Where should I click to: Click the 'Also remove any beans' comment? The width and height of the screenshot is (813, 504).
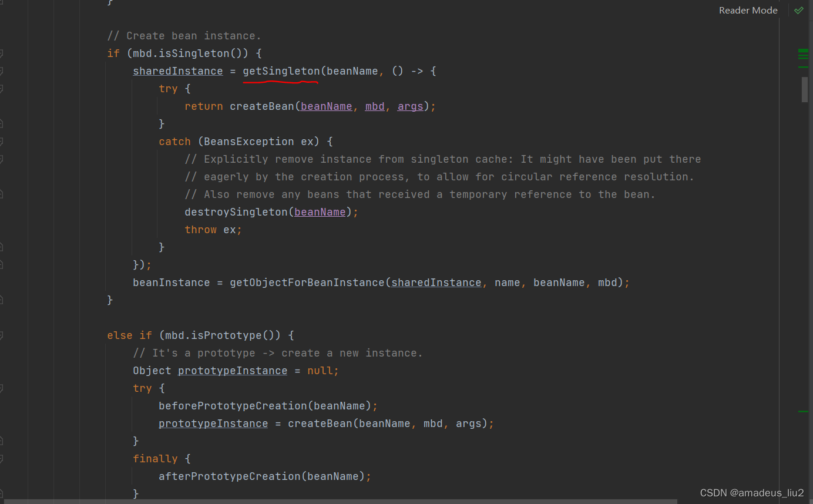[x=420, y=194]
